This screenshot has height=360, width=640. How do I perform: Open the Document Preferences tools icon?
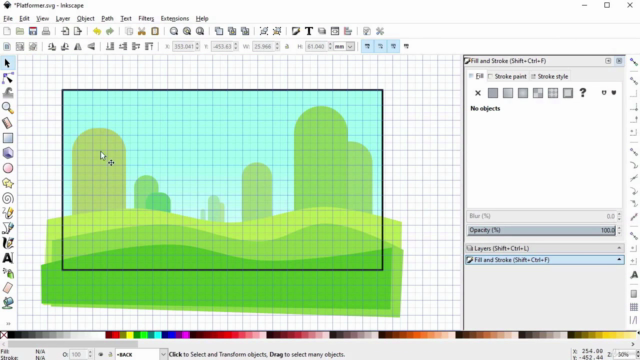(x=380, y=31)
